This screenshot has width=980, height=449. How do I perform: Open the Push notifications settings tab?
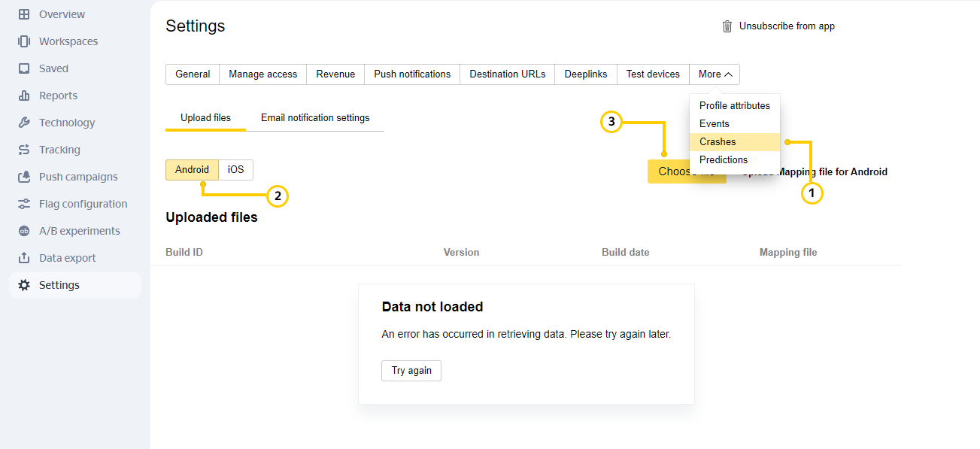(x=412, y=74)
